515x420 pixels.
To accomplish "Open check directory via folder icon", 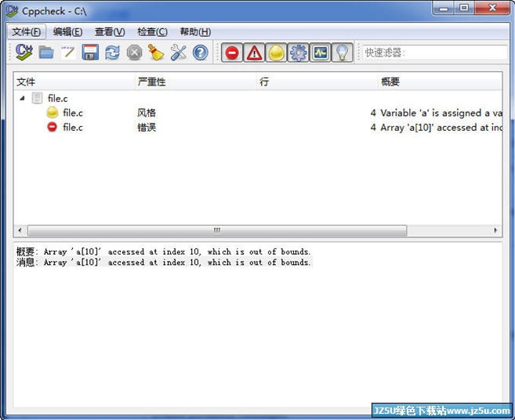I will (x=46, y=52).
